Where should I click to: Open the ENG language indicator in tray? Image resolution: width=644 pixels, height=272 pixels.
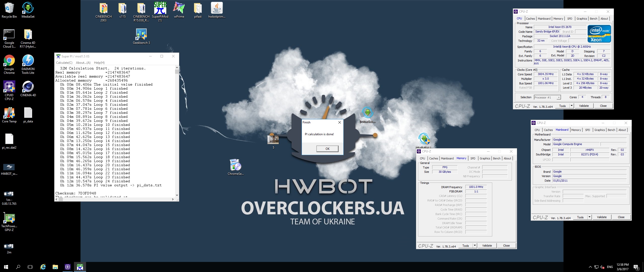tap(610, 267)
